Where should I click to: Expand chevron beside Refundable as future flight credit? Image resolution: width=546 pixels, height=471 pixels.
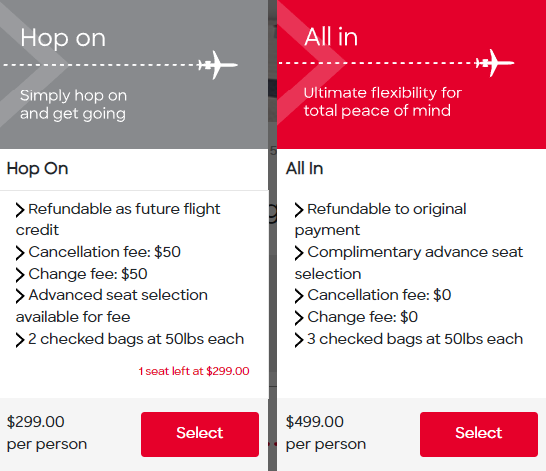(20, 210)
